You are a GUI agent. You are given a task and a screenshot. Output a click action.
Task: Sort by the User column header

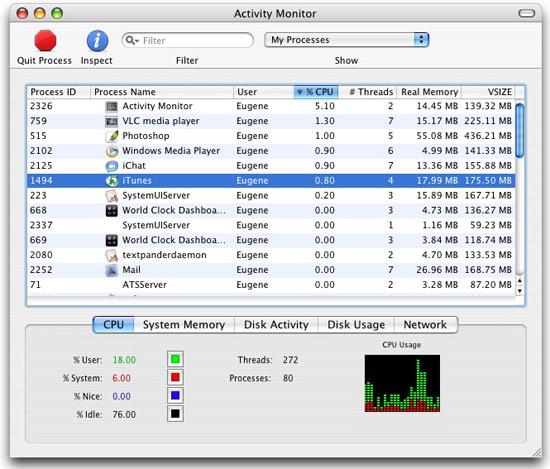[x=263, y=92]
